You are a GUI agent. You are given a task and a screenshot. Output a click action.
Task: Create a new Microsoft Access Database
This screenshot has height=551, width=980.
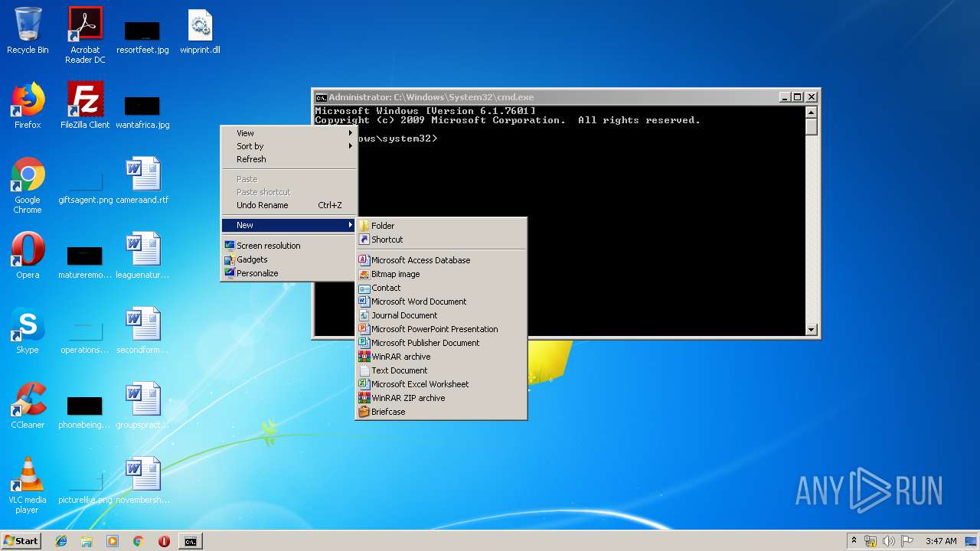click(x=441, y=260)
